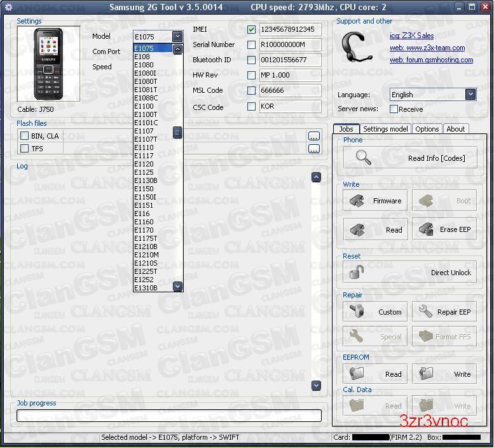Click the Samsung phone model picture
This screenshot has width=494, height=448.
(48, 64)
